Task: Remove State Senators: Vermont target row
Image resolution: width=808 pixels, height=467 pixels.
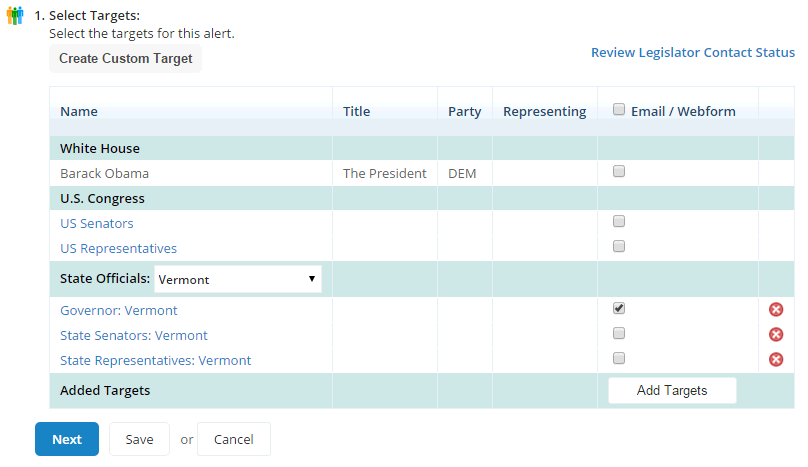Action: click(776, 335)
